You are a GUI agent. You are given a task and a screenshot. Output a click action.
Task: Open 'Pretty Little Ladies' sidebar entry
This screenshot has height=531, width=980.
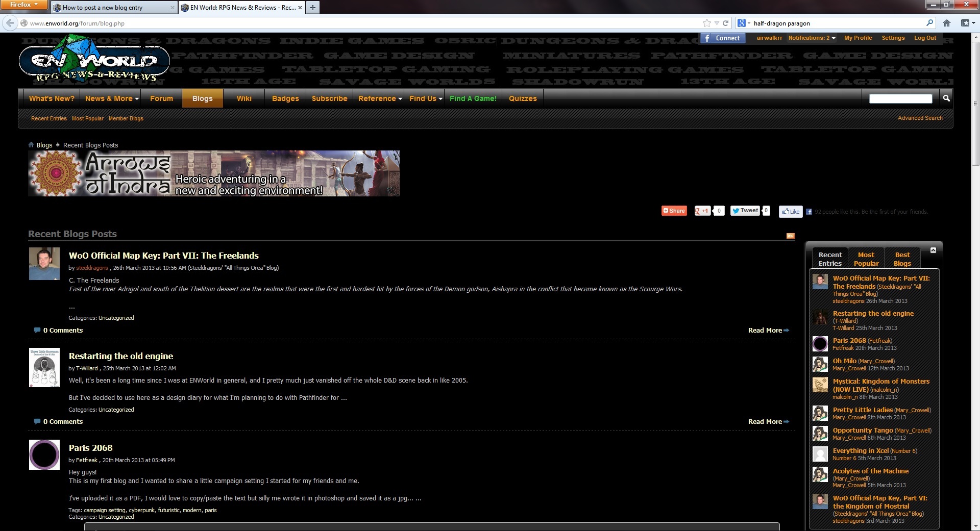pyautogui.click(x=863, y=410)
